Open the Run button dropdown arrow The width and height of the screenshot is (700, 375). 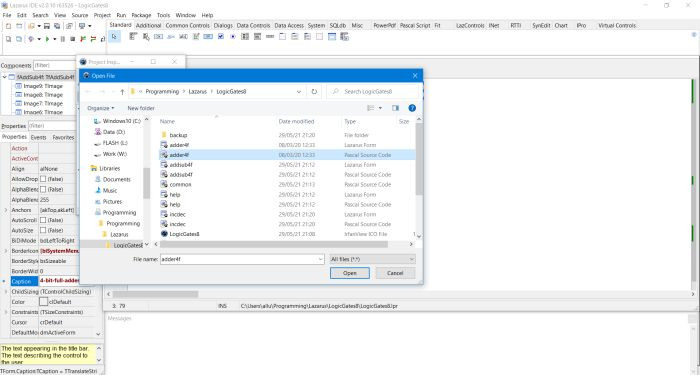pos(54,39)
